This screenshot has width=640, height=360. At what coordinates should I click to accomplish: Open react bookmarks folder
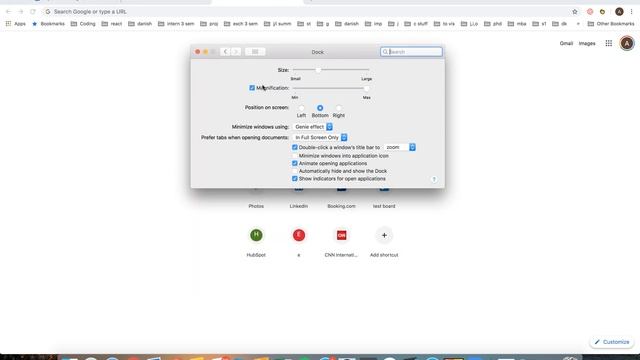point(112,24)
